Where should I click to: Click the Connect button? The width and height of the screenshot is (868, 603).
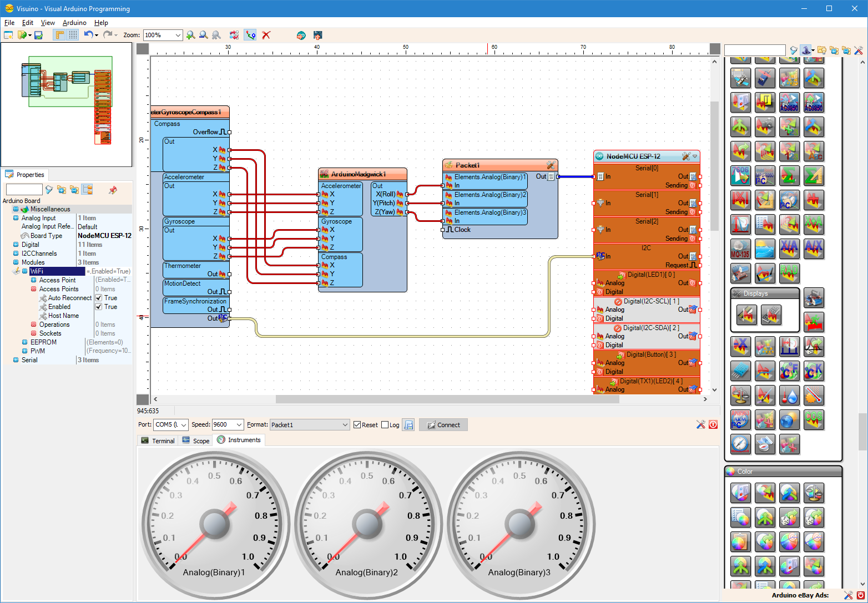(443, 425)
